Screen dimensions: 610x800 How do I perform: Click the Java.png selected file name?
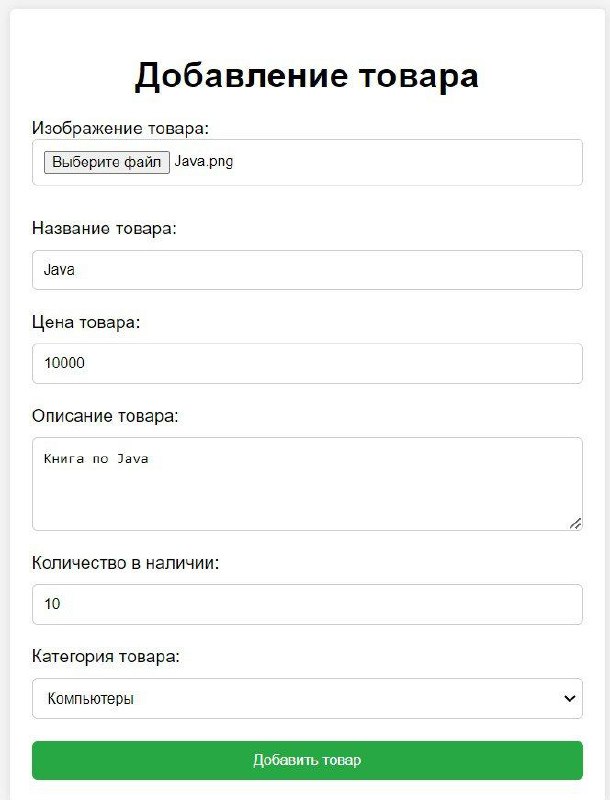(x=204, y=162)
